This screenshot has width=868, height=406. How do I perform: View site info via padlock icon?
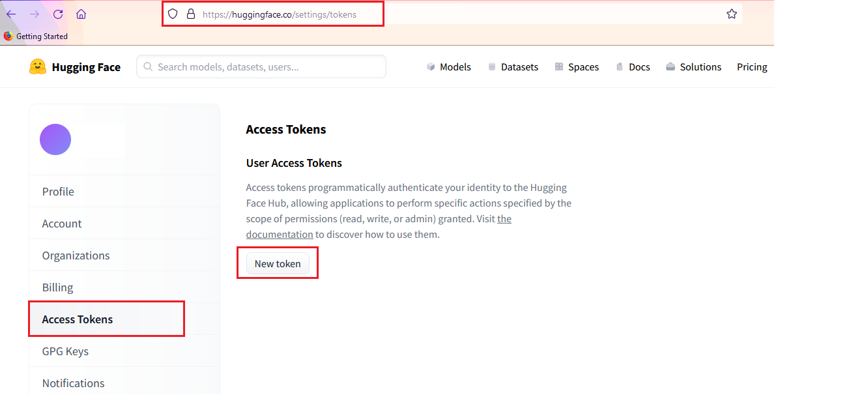(x=191, y=14)
